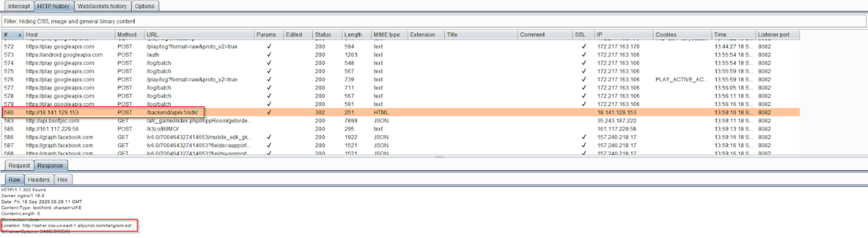The image size is (868, 238).
Task: Switch to the Intercept tab
Action: click(19, 6)
